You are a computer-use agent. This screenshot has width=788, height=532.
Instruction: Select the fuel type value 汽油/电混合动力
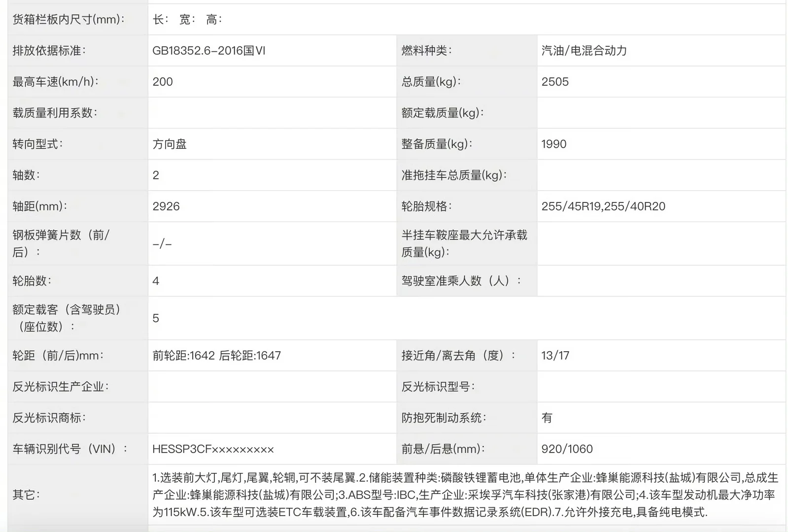[584, 51]
